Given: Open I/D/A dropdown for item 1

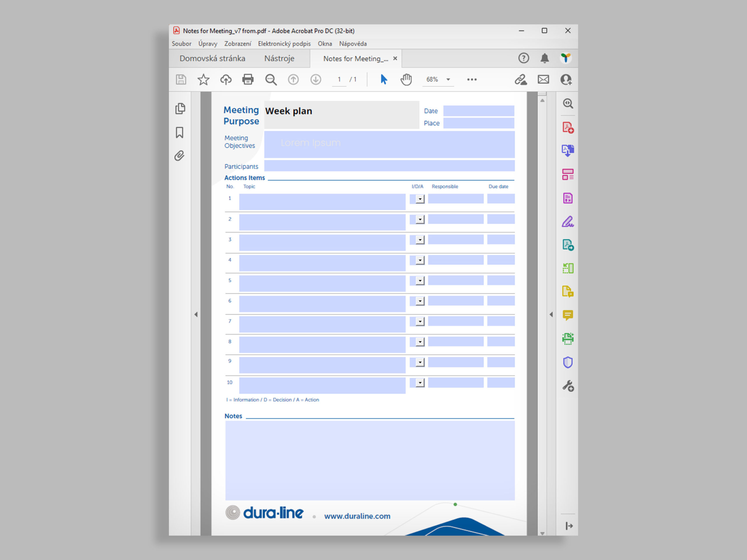Looking at the screenshot, I should pyautogui.click(x=420, y=199).
